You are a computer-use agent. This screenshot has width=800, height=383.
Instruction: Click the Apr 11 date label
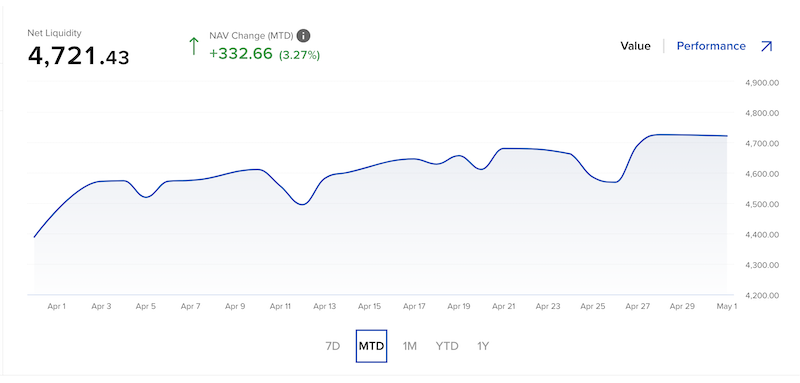pyautogui.click(x=280, y=307)
